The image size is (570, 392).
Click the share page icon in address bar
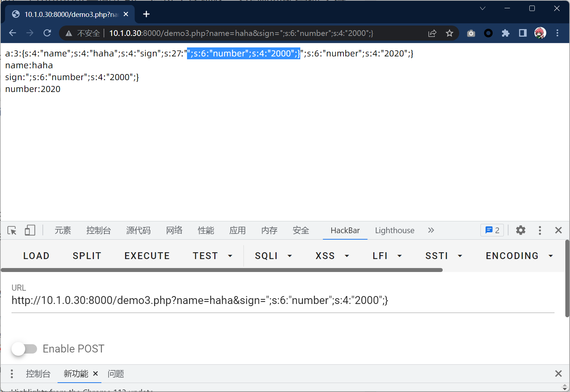(432, 33)
